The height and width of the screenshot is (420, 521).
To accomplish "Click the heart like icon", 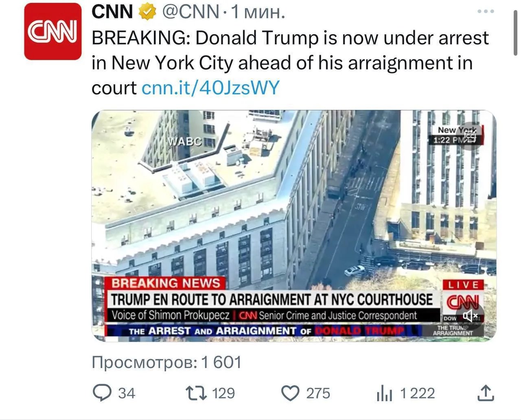I will click(290, 393).
